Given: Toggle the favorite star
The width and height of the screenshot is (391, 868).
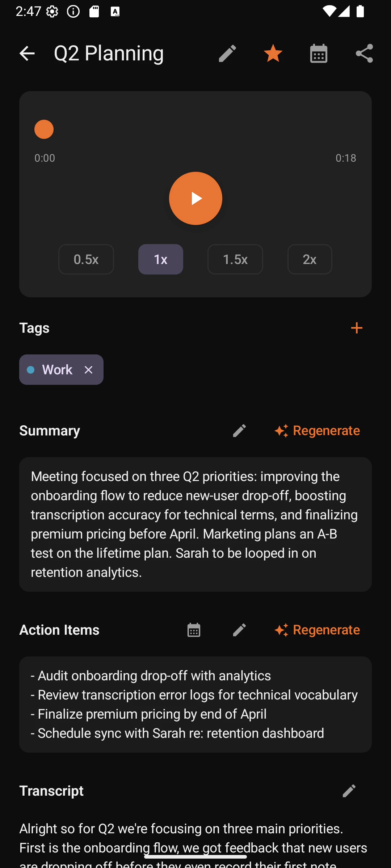Looking at the screenshot, I should [x=273, y=54].
